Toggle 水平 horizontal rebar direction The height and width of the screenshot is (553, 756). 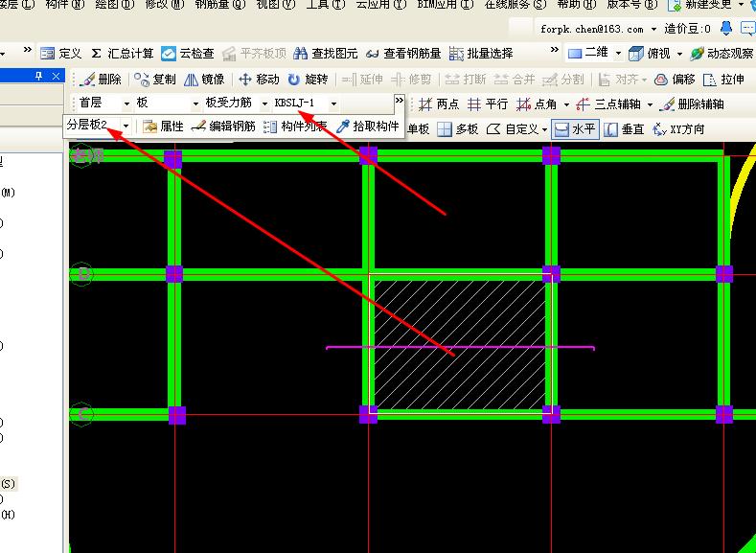pos(575,129)
